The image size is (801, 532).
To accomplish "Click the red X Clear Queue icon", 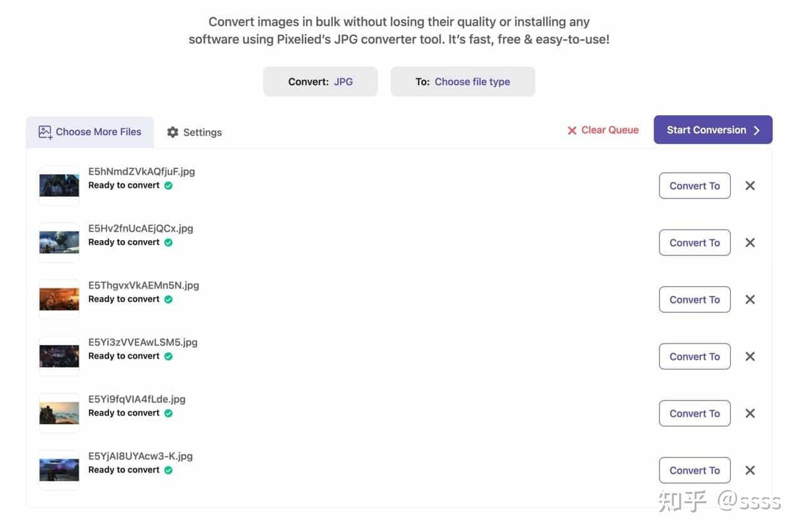I will [x=572, y=130].
